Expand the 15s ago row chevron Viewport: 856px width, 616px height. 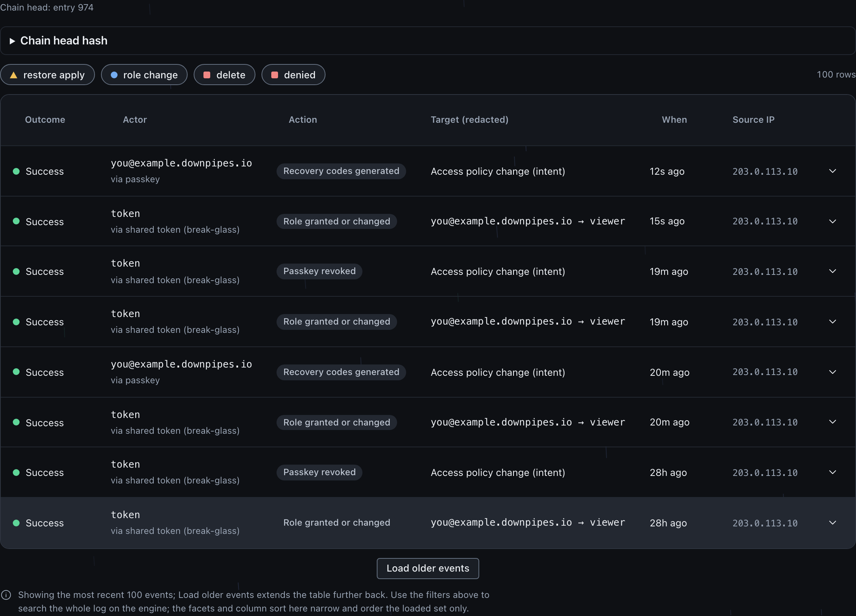(833, 221)
